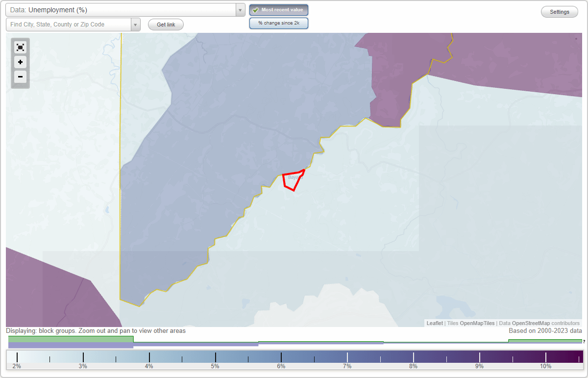The width and height of the screenshot is (588, 378).
Task: Zoom out with the minus button
Action: point(20,76)
